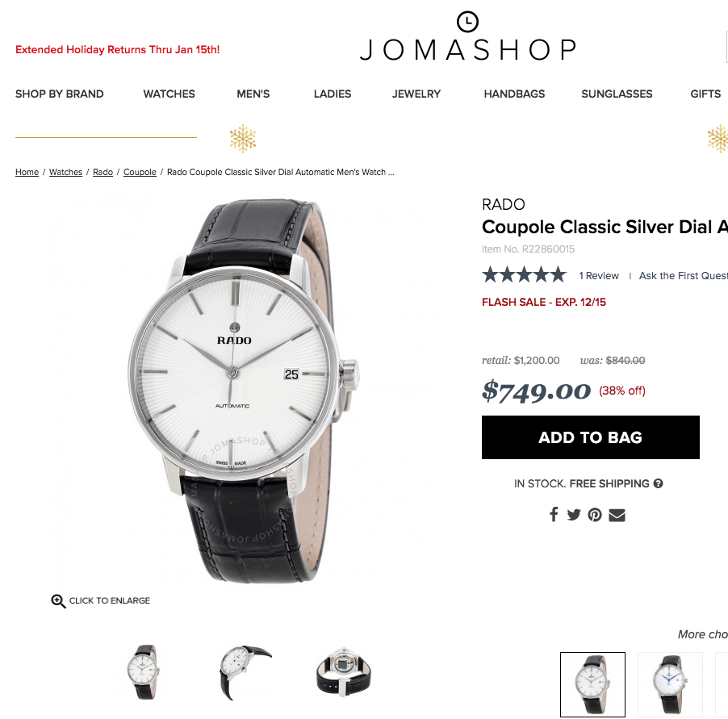This screenshot has height=719, width=728.
Task: Share product on Facebook icon
Action: (x=554, y=514)
